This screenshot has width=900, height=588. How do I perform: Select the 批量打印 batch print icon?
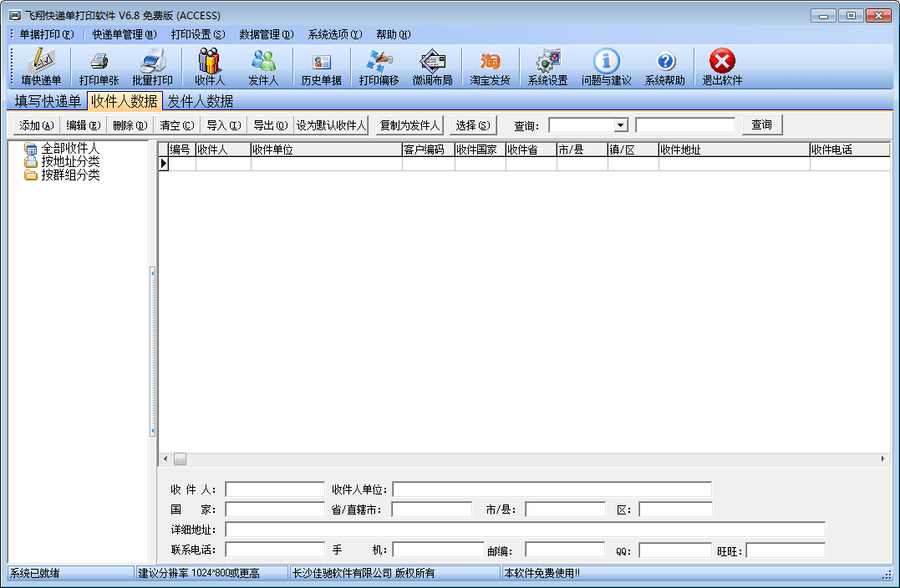click(x=152, y=67)
